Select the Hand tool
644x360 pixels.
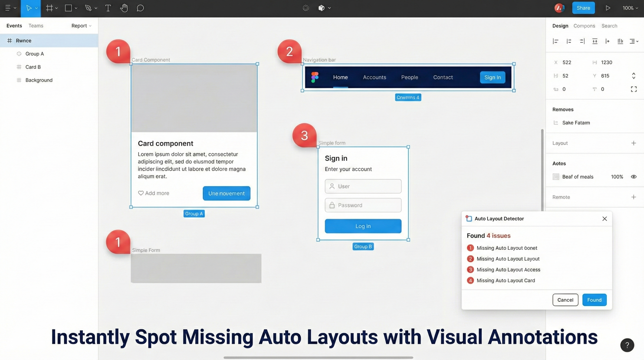tap(124, 8)
